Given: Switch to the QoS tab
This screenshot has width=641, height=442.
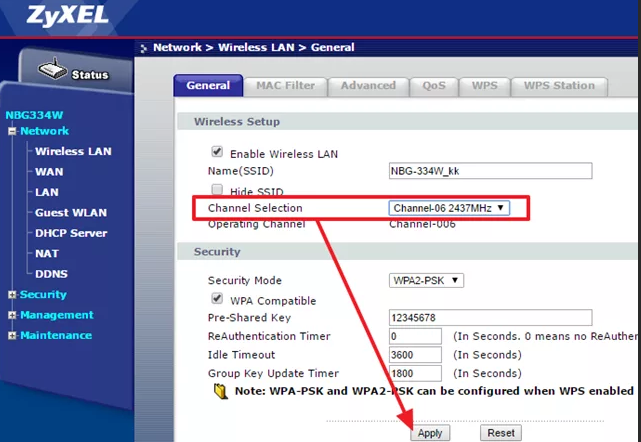Looking at the screenshot, I should 434,86.
